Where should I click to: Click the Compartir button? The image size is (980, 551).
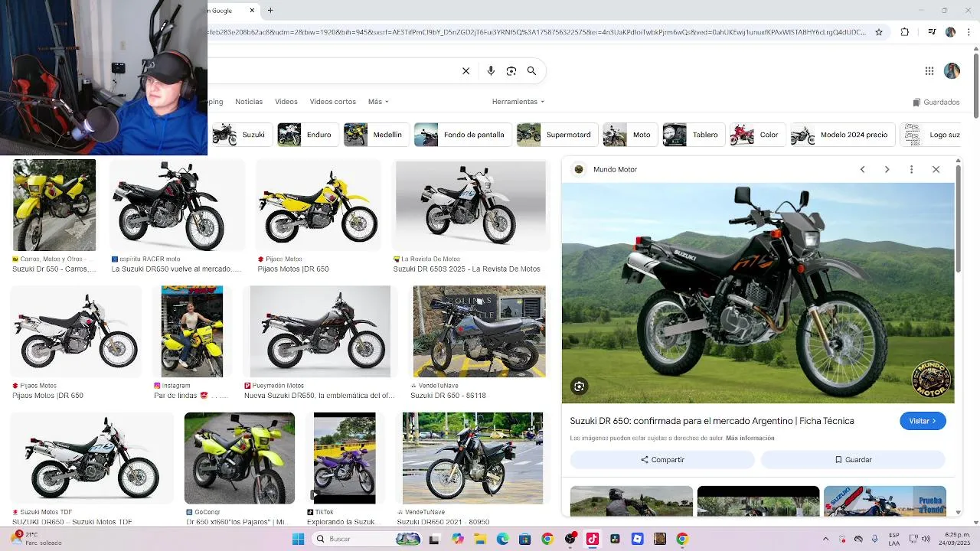click(662, 460)
